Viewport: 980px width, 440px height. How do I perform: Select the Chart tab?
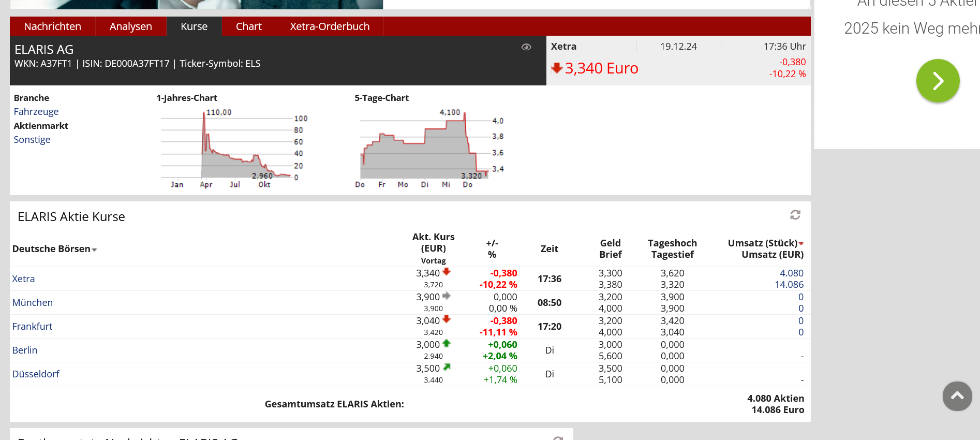click(248, 26)
